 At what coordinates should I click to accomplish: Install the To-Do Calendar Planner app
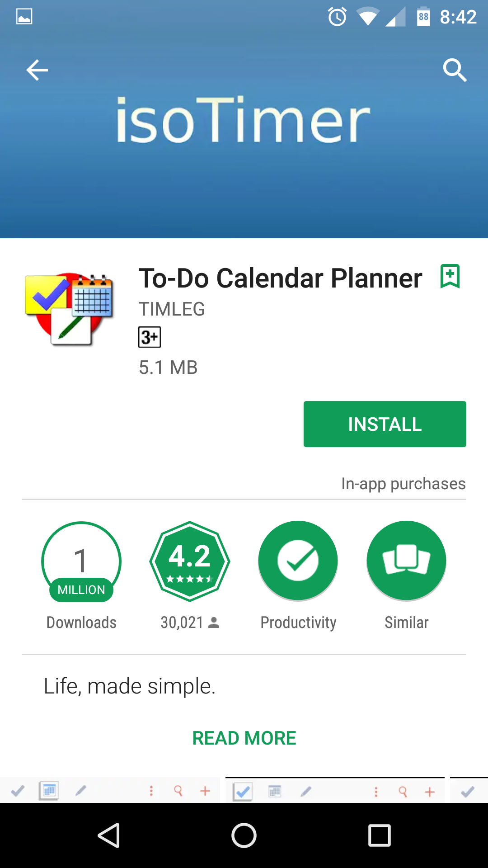click(385, 424)
